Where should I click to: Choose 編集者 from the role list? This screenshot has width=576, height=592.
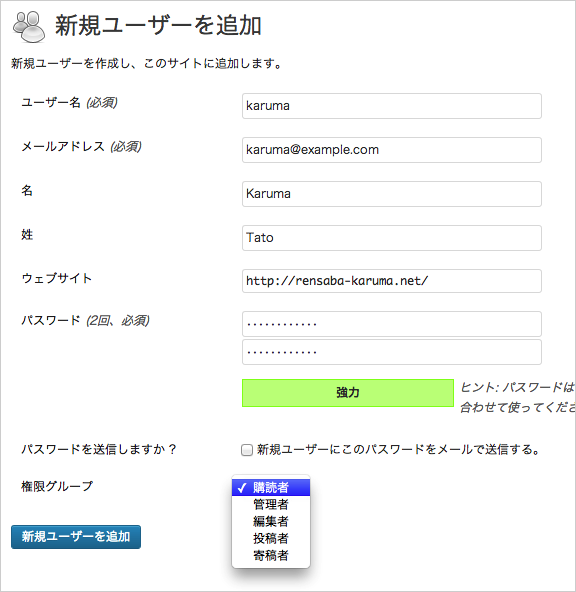click(x=271, y=521)
